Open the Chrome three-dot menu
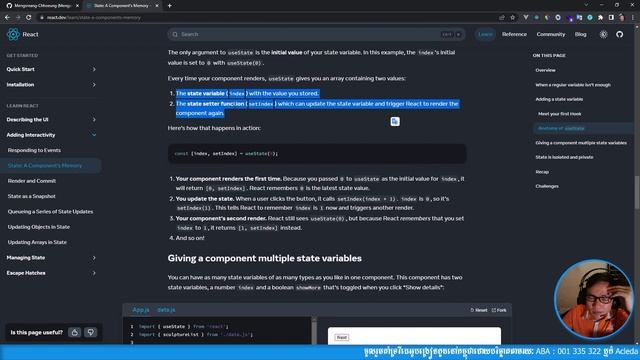 click(x=633, y=18)
